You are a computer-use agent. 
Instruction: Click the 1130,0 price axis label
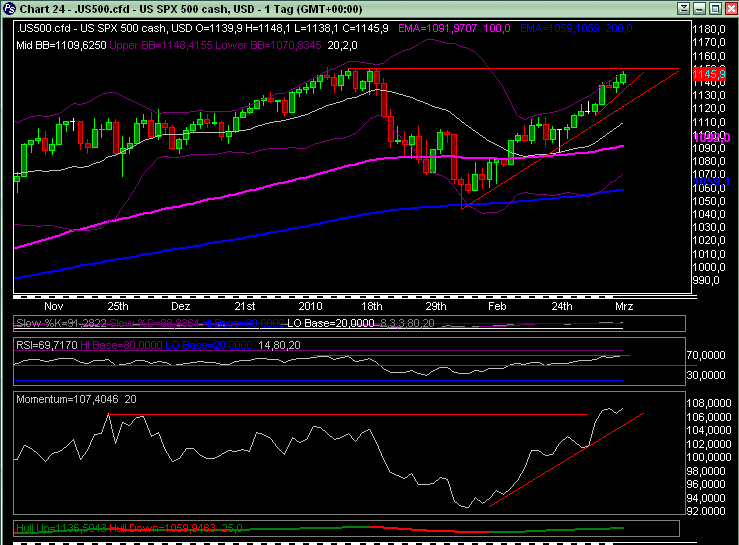709,95
